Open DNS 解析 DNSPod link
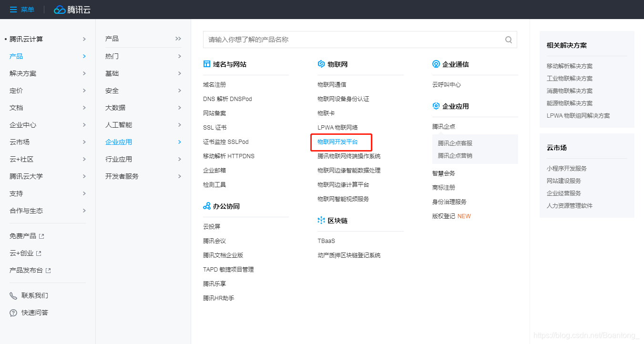Image resolution: width=644 pixels, height=344 pixels. pos(227,99)
